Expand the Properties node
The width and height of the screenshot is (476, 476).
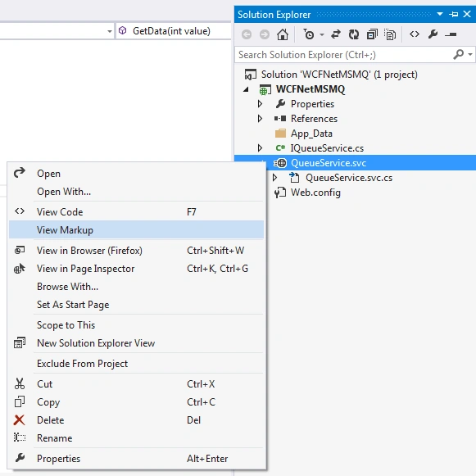coord(260,104)
